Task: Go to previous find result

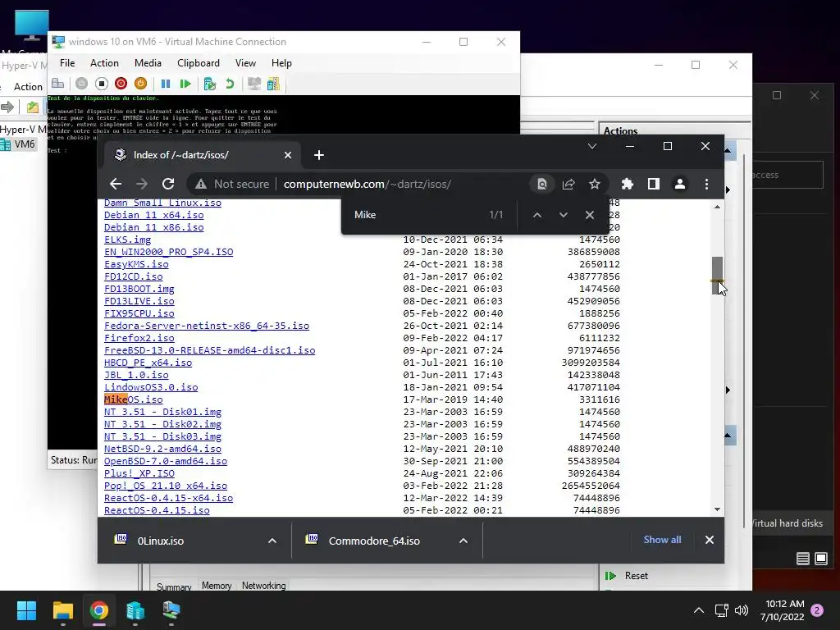Action: tap(536, 215)
